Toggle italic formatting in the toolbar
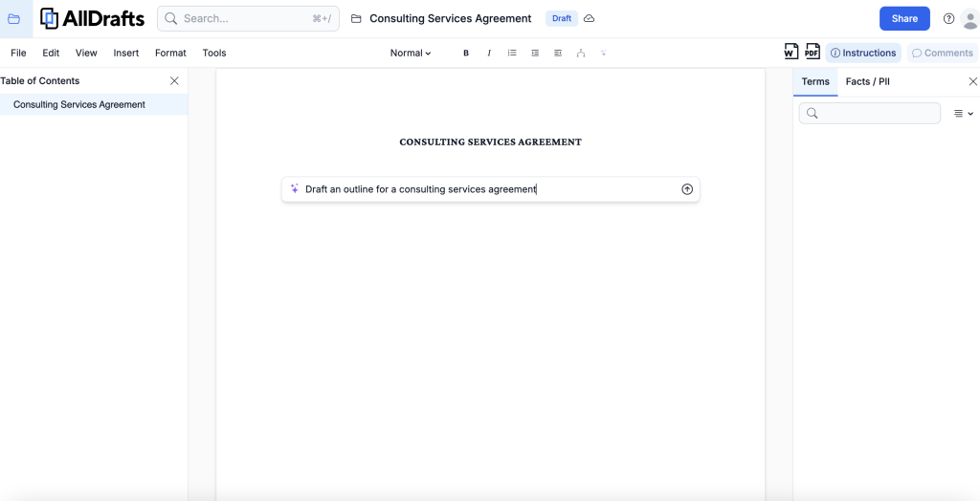Image resolution: width=980 pixels, height=501 pixels. tap(489, 54)
